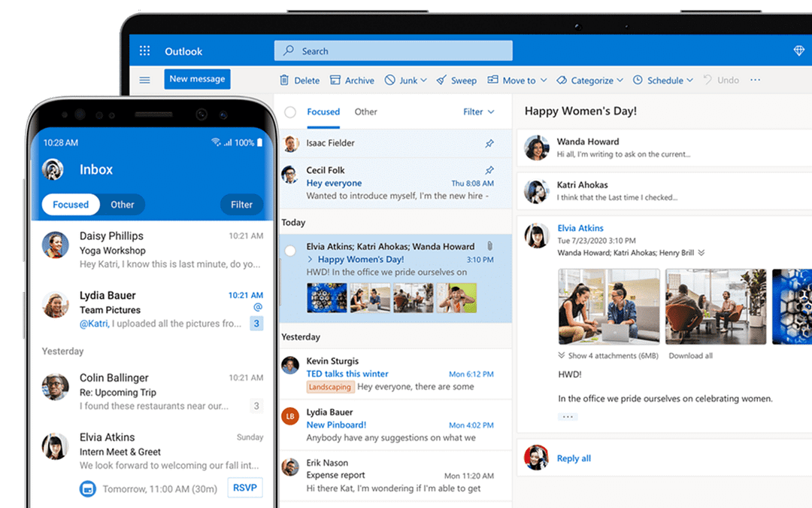The image size is (812, 508).
Task: Click the Junk blocked-circle icon
Action: [390, 80]
